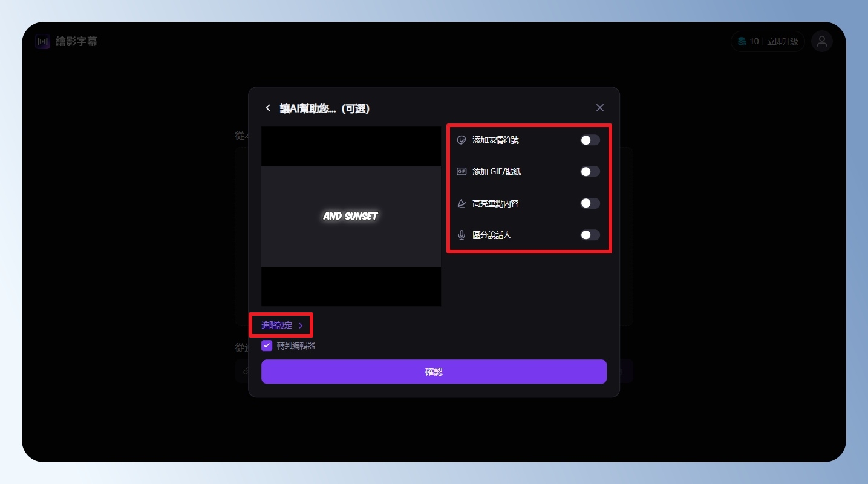868x484 pixels.
Task: Click the 繪影字幕 logo icon
Action: pyautogui.click(x=42, y=42)
